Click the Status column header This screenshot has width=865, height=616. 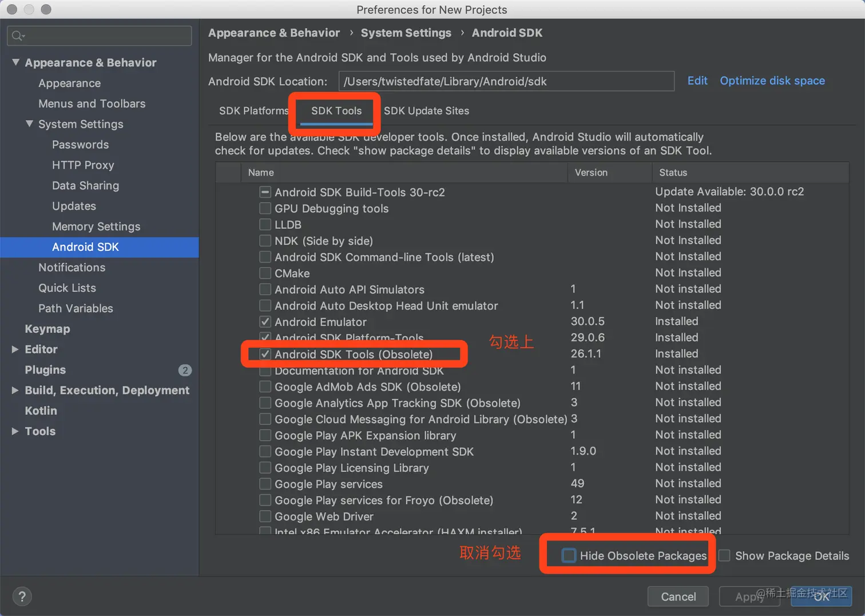(751, 172)
